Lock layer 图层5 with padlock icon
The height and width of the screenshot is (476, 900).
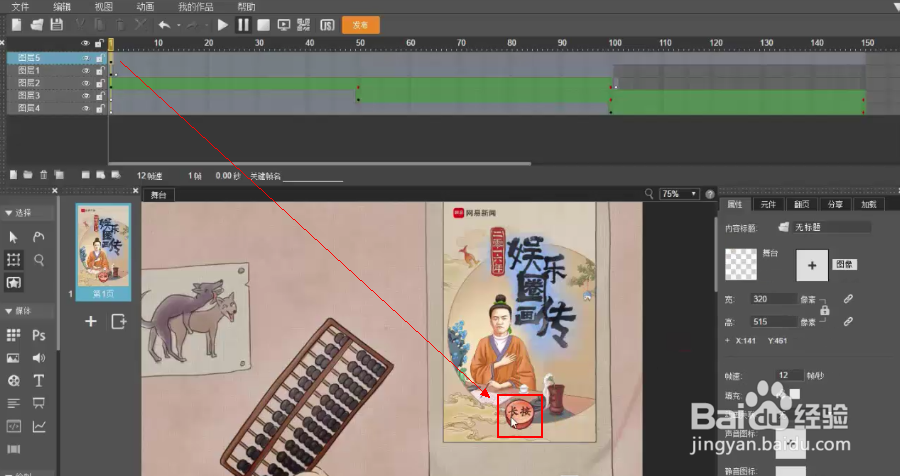(99, 58)
